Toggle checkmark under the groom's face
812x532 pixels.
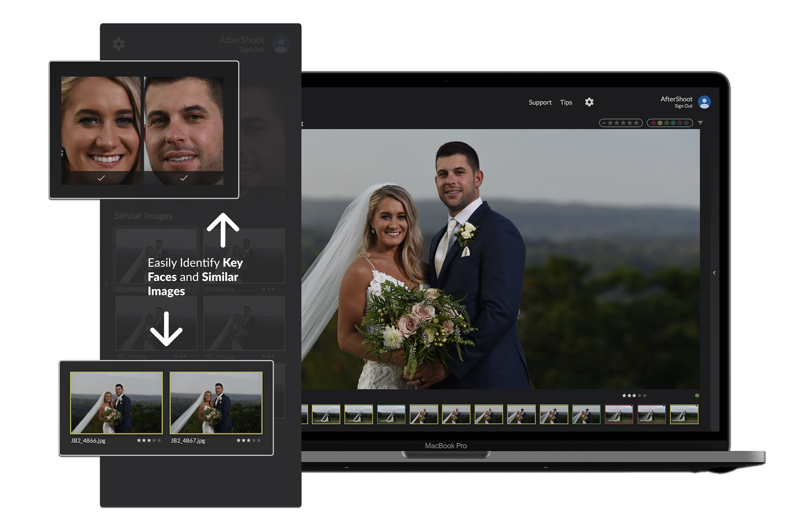click(x=184, y=178)
